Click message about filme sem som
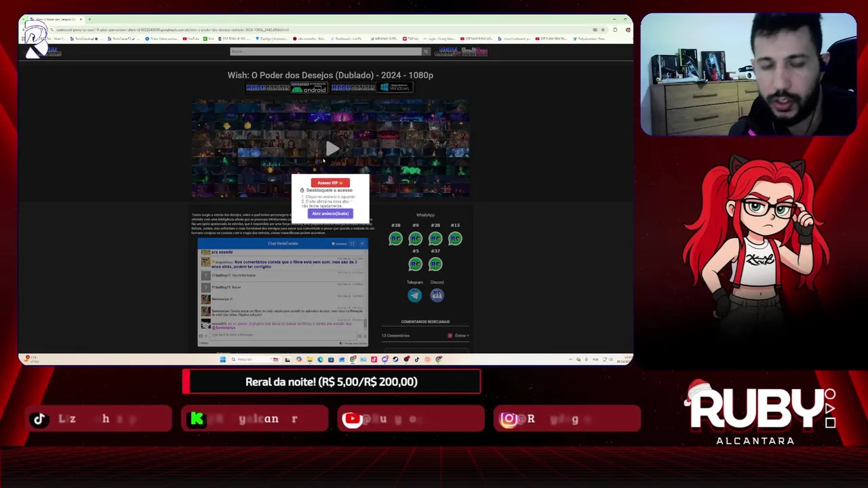This screenshot has height=488, width=868. pyautogui.click(x=284, y=264)
